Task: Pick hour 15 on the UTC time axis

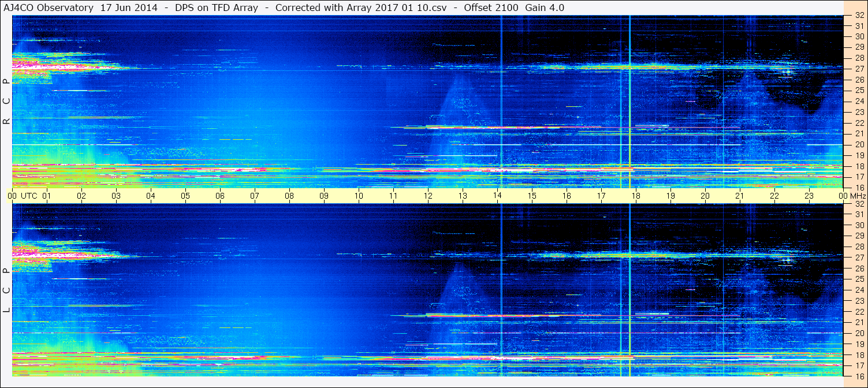Action: (532, 196)
